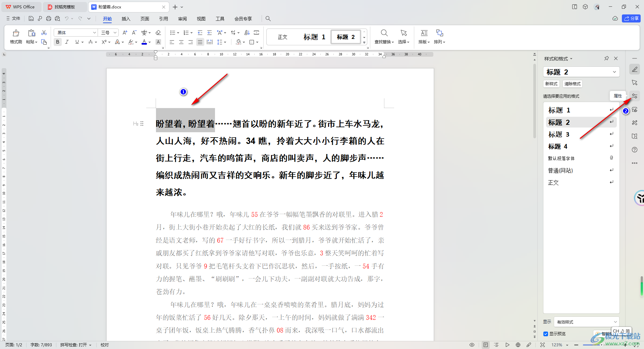Toggle Bold formatting
Screen dimensions: 644x349
click(x=58, y=42)
